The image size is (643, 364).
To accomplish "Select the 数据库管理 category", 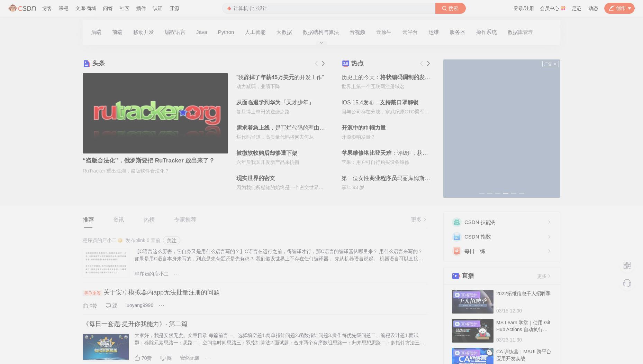I will (x=520, y=32).
